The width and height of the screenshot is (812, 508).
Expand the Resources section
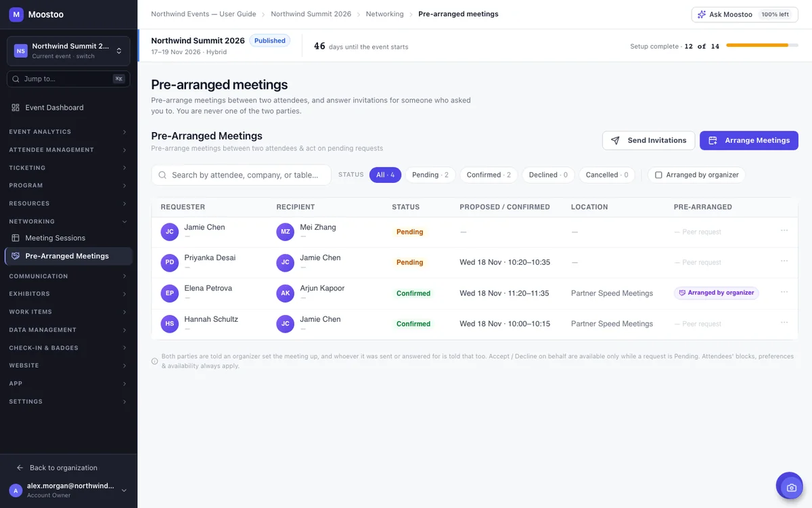tap(68, 204)
